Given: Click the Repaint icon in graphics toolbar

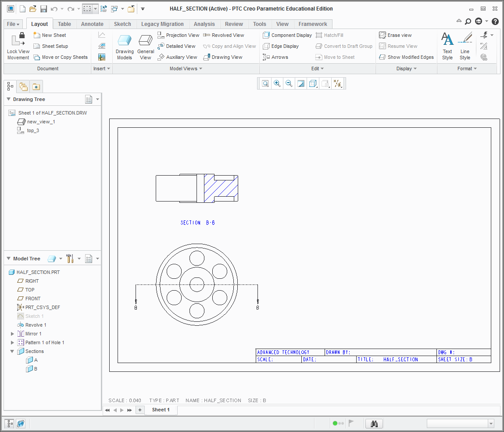Looking at the screenshot, I should click(301, 83).
